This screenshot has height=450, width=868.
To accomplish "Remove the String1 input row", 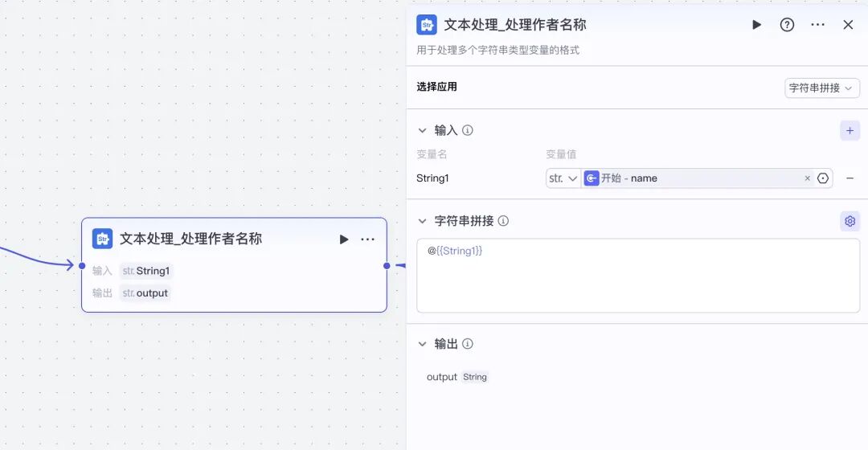I will point(850,178).
